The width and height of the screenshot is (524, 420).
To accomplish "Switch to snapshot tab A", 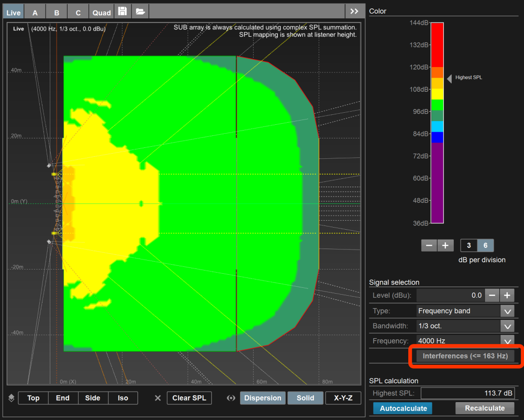I will pos(35,12).
